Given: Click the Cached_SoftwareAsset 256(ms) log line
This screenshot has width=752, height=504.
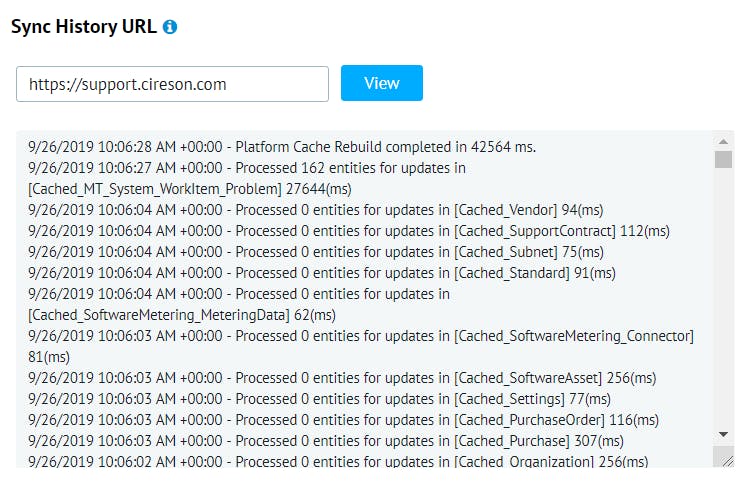Looking at the screenshot, I should (342, 378).
